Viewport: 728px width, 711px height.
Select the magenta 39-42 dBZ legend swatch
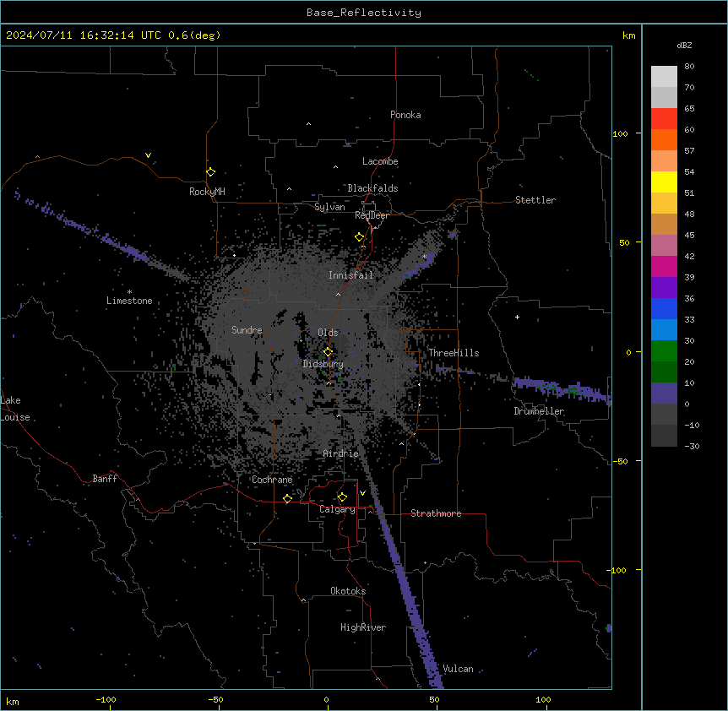coord(664,266)
